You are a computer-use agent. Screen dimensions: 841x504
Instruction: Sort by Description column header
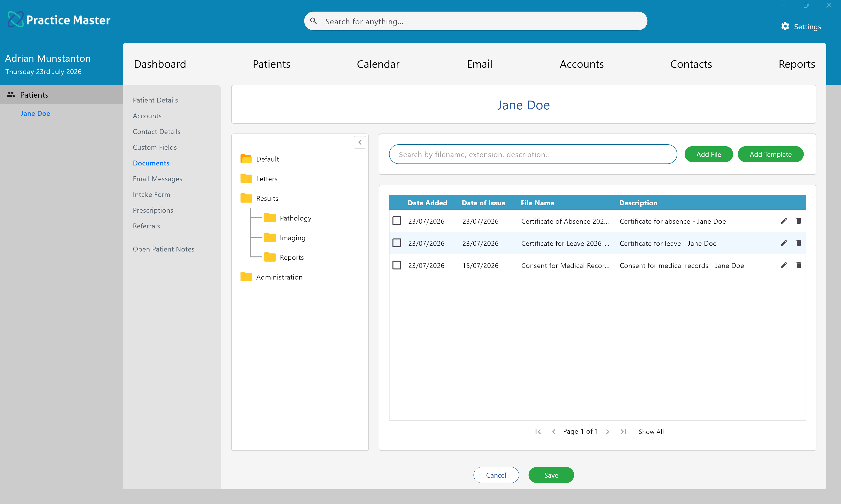(x=638, y=203)
